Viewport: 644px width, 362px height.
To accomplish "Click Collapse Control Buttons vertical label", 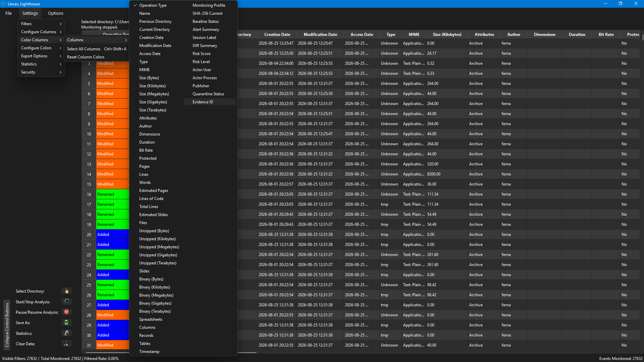I will tap(7, 325).
